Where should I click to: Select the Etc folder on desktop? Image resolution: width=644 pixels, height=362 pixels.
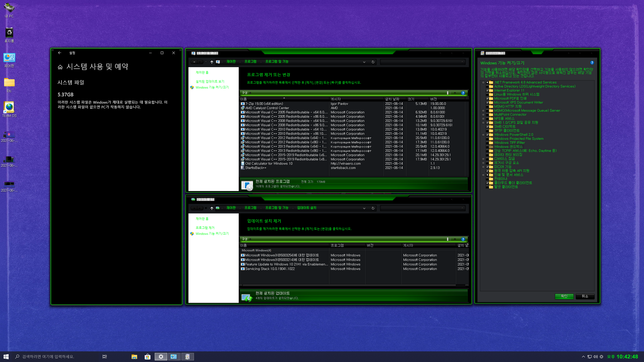click(x=9, y=85)
